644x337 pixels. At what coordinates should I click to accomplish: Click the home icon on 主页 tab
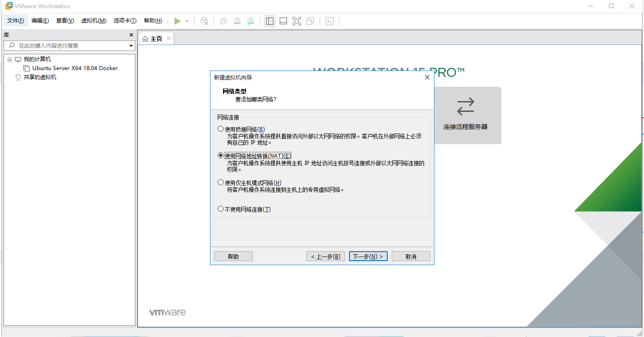[145, 39]
